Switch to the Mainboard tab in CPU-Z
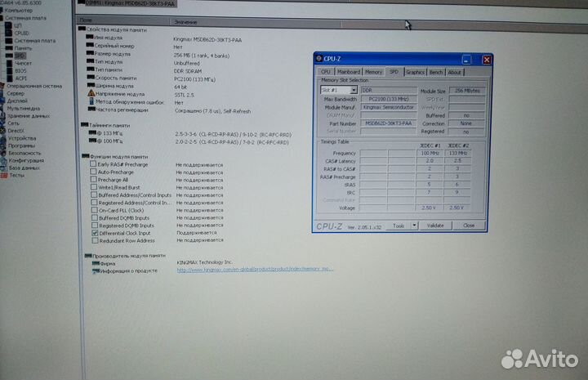Screen dimensions: 588x380 click(349, 72)
